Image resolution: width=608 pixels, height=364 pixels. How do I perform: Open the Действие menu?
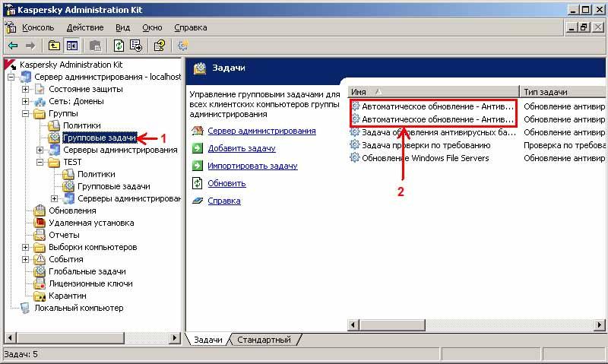85,27
